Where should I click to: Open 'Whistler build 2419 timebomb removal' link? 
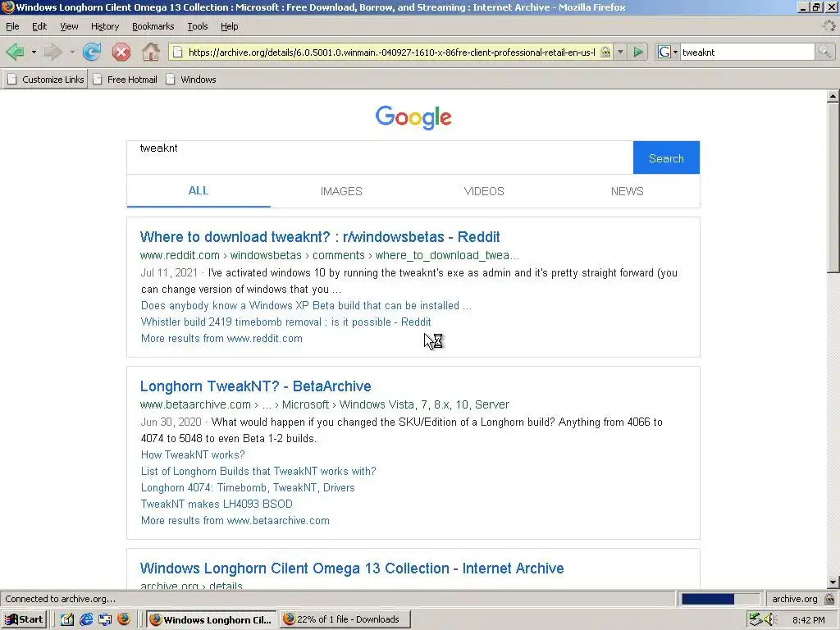point(285,322)
